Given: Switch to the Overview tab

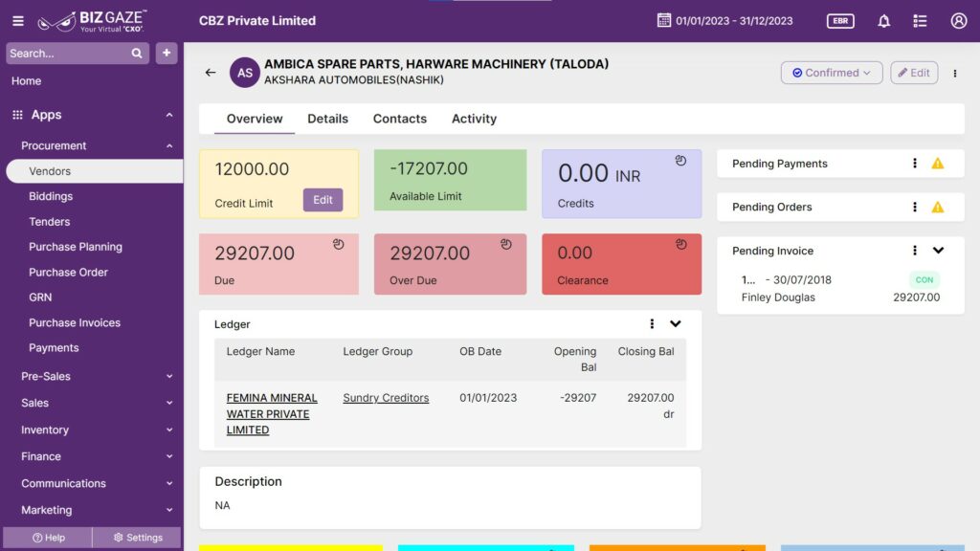Looking at the screenshot, I should click(x=255, y=119).
